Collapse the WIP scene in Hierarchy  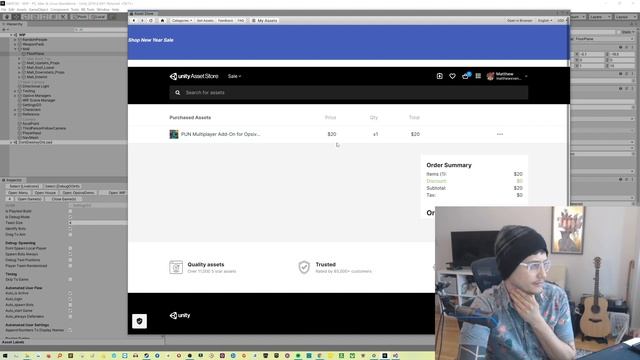click(x=11, y=35)
